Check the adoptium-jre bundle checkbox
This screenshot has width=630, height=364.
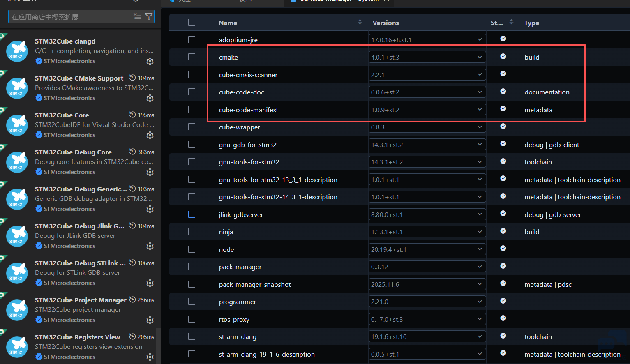click(x=192, y=40)
